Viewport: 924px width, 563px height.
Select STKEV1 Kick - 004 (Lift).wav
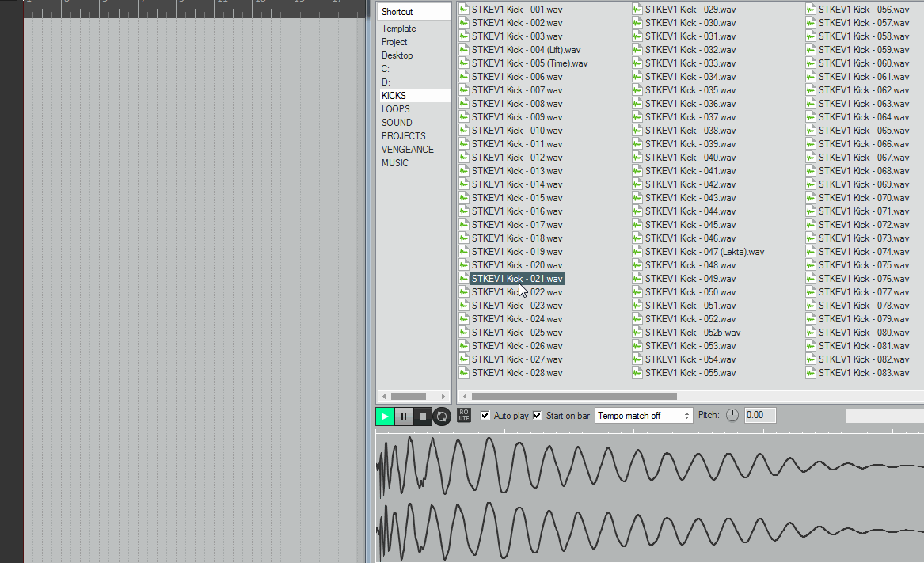[x=526, y=50]
